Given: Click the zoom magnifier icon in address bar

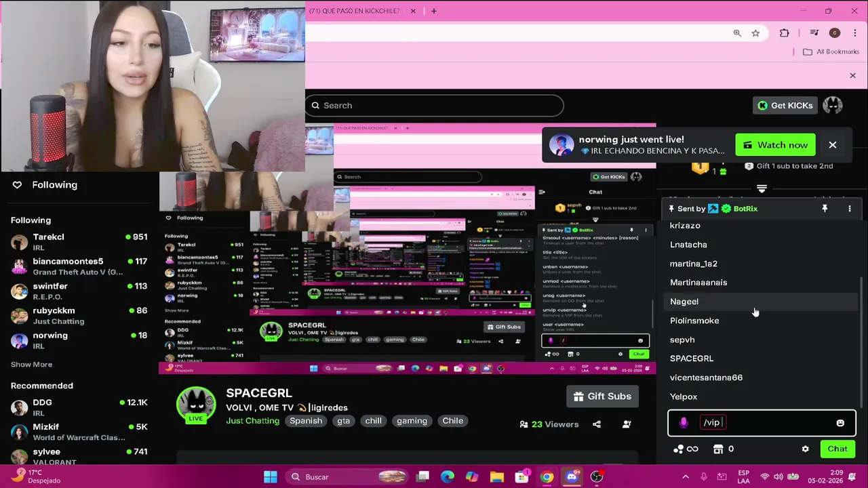Looking at the screenshot, I should pos(737,33).
